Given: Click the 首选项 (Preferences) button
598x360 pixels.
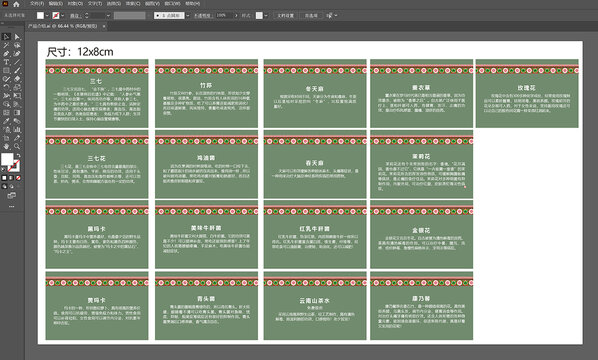Looking at the screenshot, I should (x=311, y=16).
